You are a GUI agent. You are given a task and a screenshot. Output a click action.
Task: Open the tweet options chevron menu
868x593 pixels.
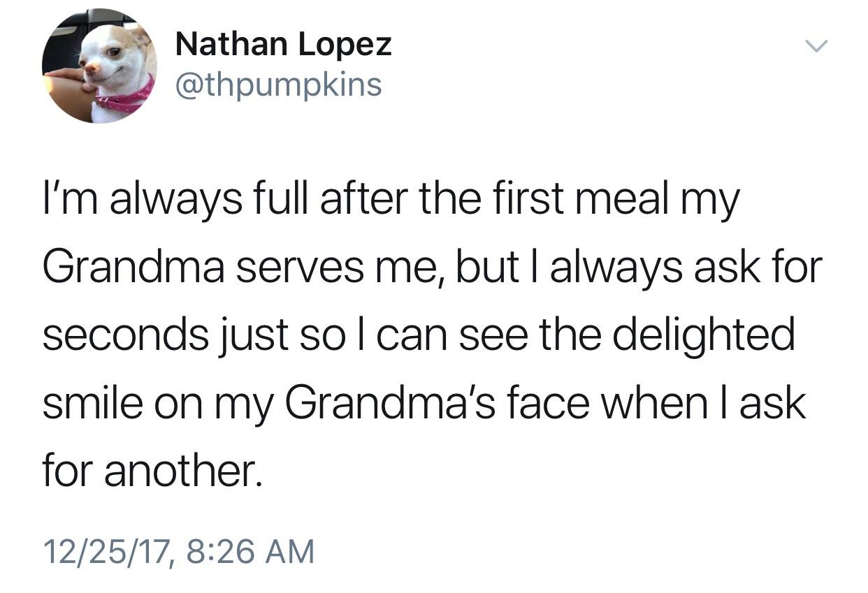click(816, 47)
